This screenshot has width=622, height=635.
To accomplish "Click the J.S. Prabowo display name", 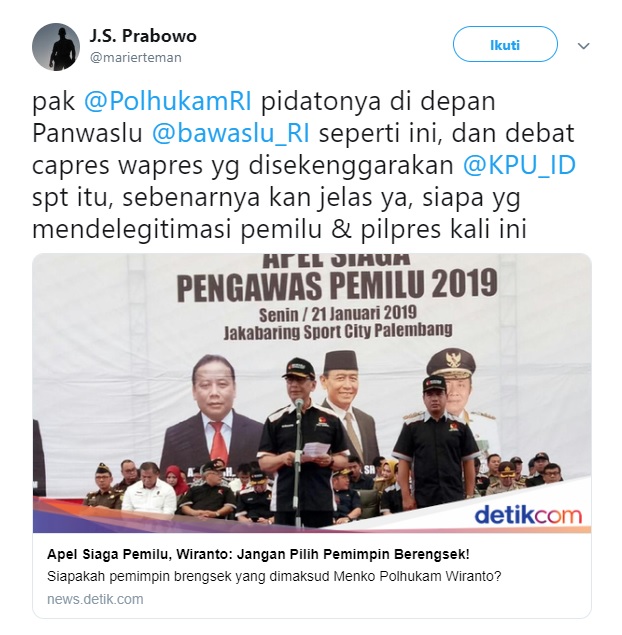I will 143,36.
